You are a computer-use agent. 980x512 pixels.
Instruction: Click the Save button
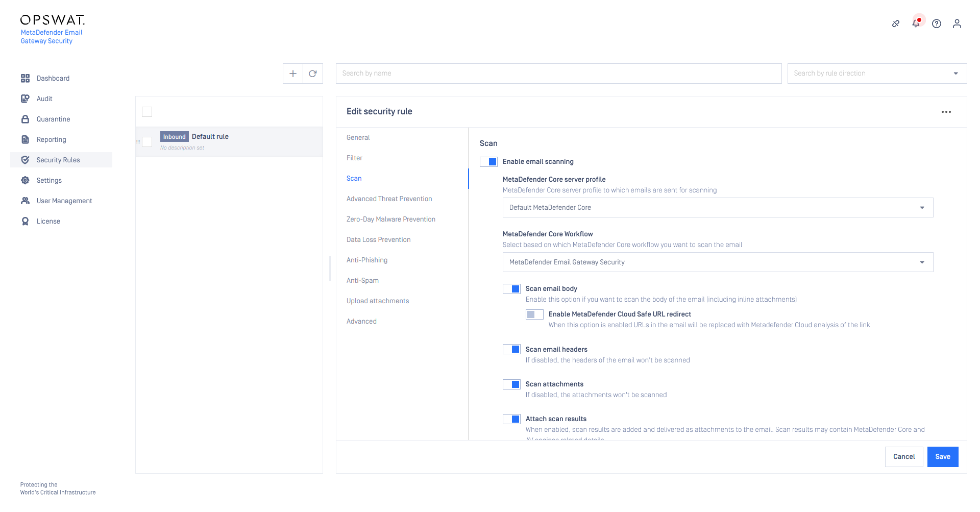pyautogui.click(x=943, y=457)
